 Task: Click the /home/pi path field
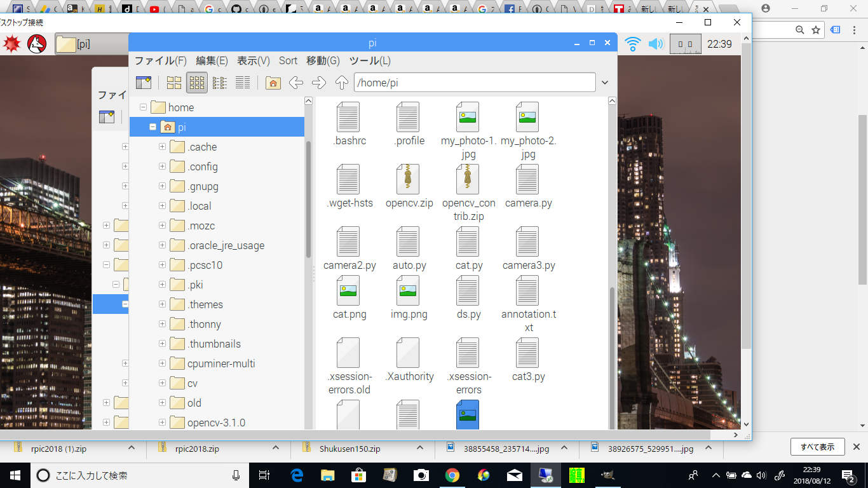pos(475,83)
